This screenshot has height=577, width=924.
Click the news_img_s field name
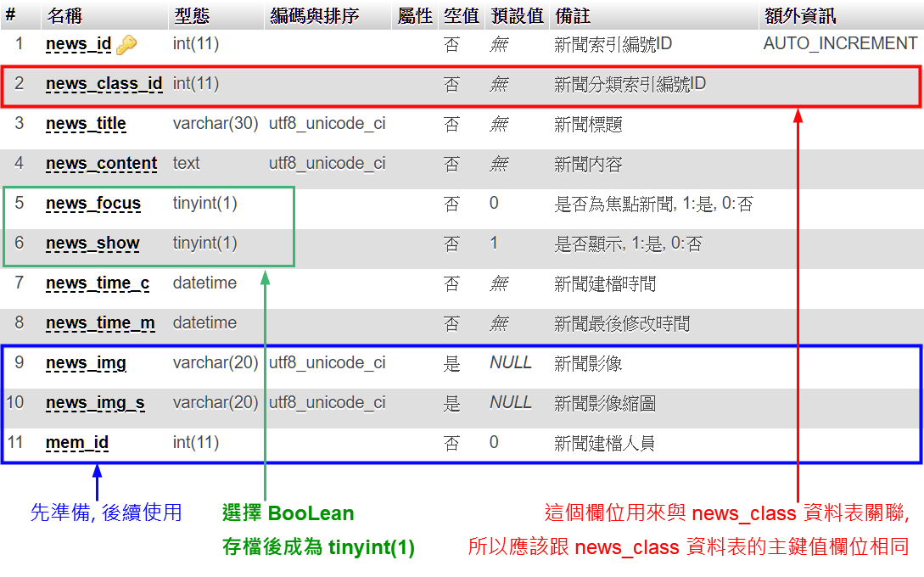coord(95,403)
